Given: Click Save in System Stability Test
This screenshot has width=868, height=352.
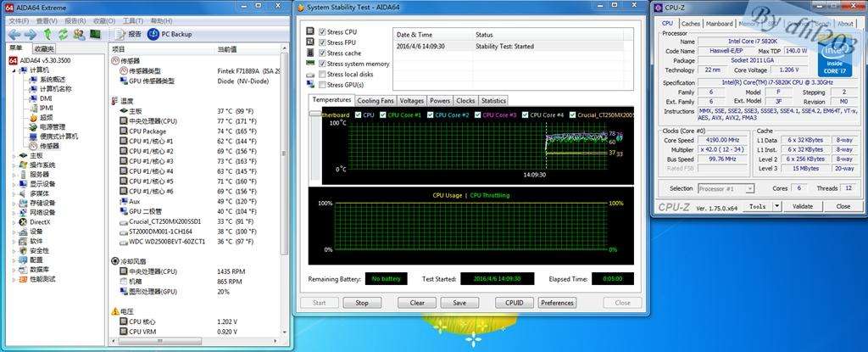Looking at the screenshot, I should [x=459, y=303].
